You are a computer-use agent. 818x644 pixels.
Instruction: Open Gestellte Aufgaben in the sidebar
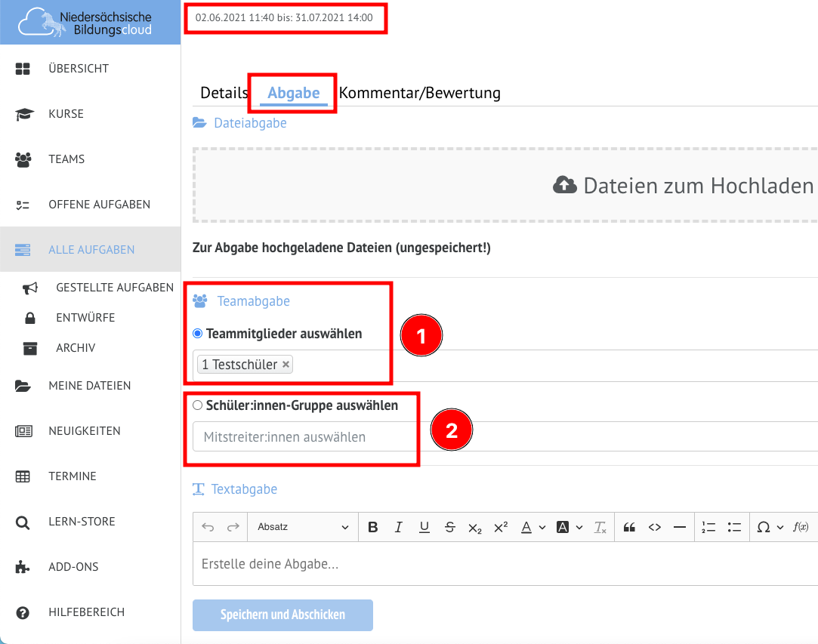coord(114,288)
